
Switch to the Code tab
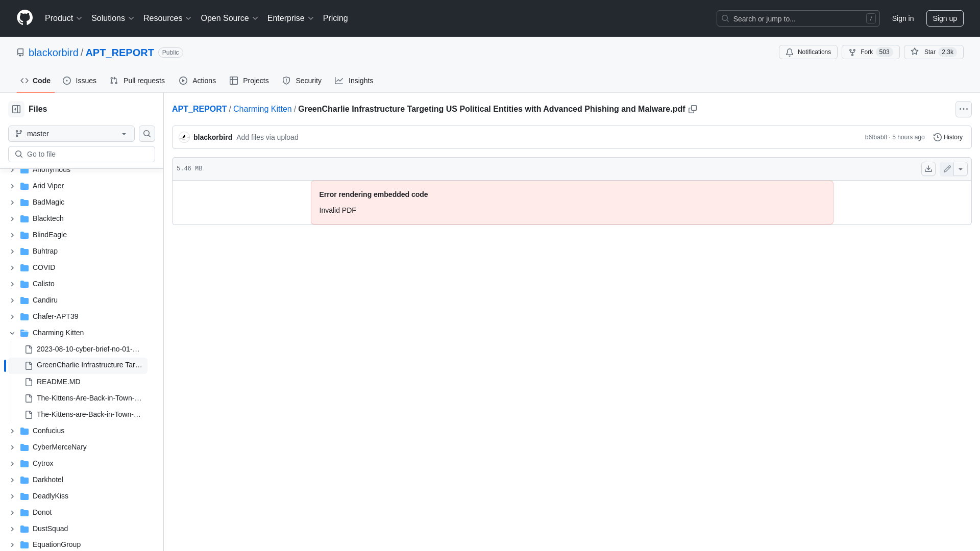click(x=35, y=81)
